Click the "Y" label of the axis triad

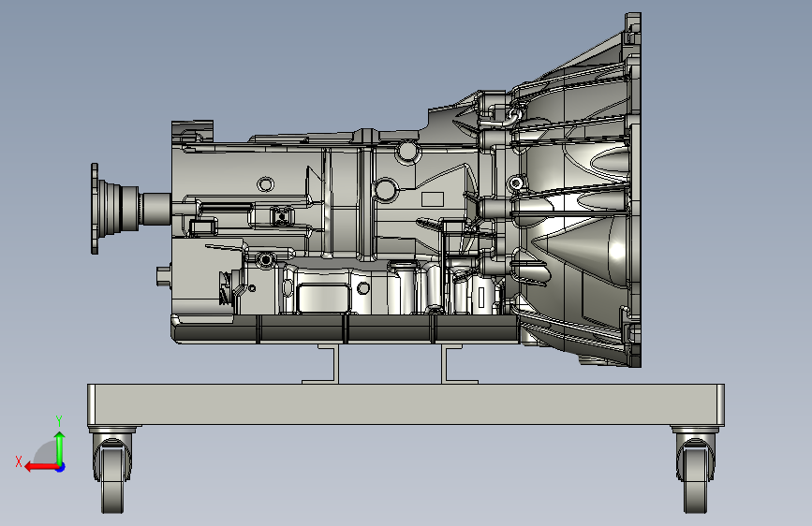tap(59, 420)
